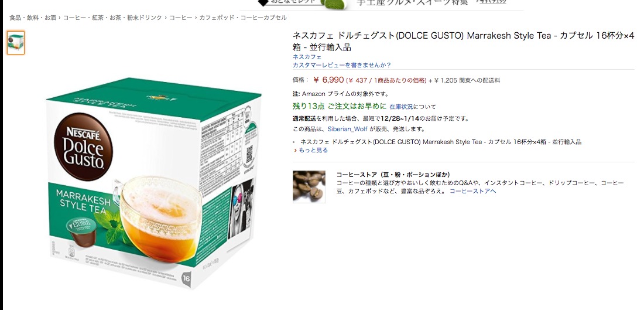Click the コーヒーストア section heading
The image size is (644, 310).
(x=393, y=174)
